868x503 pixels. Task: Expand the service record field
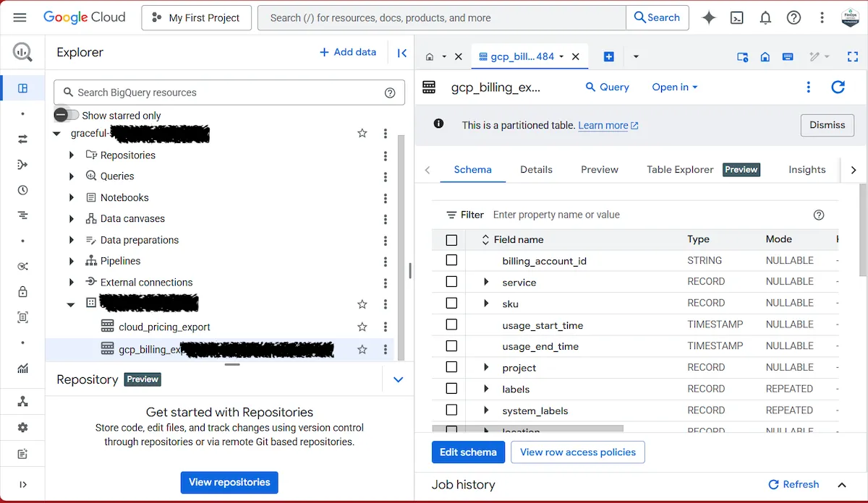coord(486,281)
